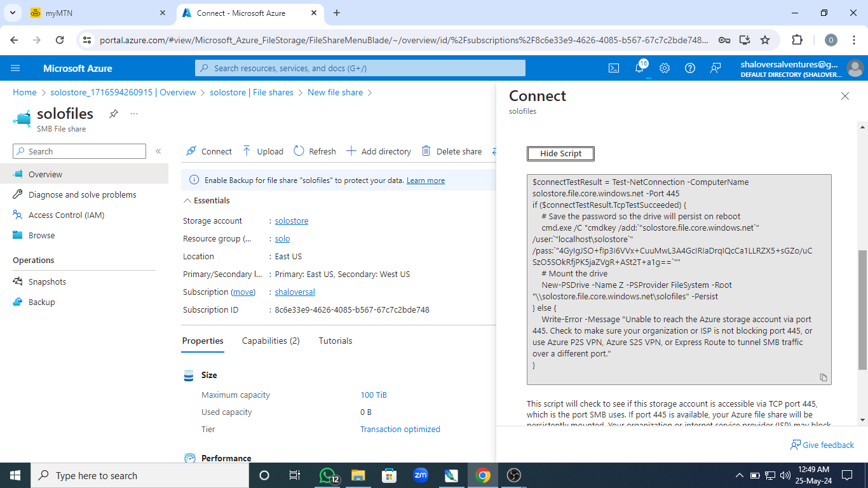
Task: Reload the browser page
Action: click(60, 40)
